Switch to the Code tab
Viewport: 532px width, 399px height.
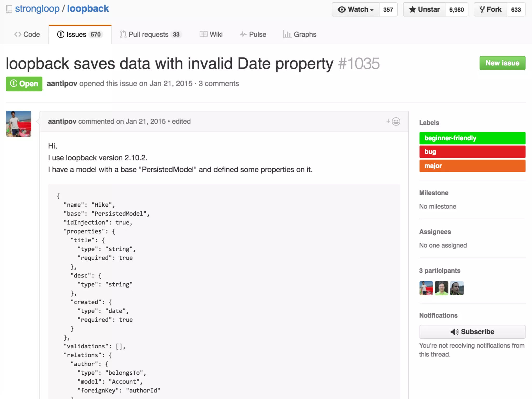click(x=27, y=34)
